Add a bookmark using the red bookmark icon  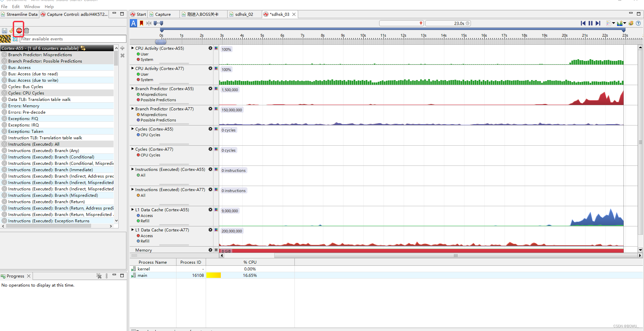141,23
